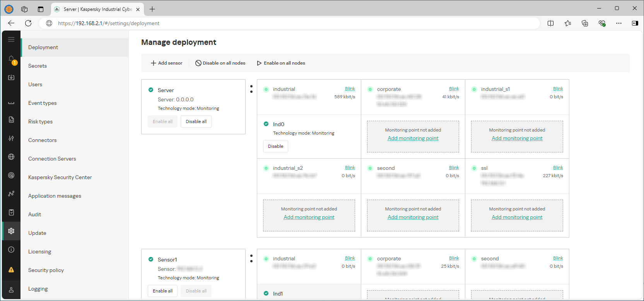This screenshot has width=644, height=301.
Task: Open the Sensor1 node's three-dot menu
Action: 251,258
